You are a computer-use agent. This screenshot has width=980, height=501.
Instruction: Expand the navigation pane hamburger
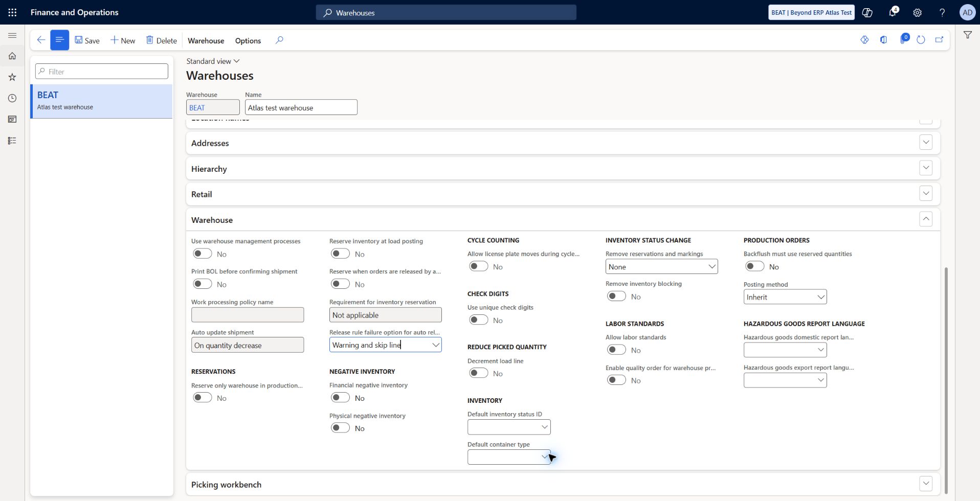[12, 35]
